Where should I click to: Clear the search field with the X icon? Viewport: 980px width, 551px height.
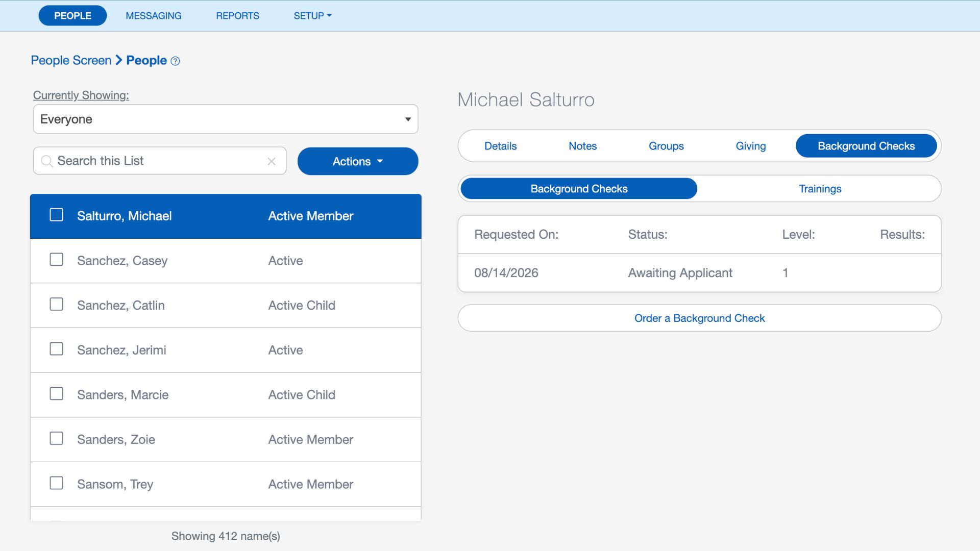click(272, 161)
